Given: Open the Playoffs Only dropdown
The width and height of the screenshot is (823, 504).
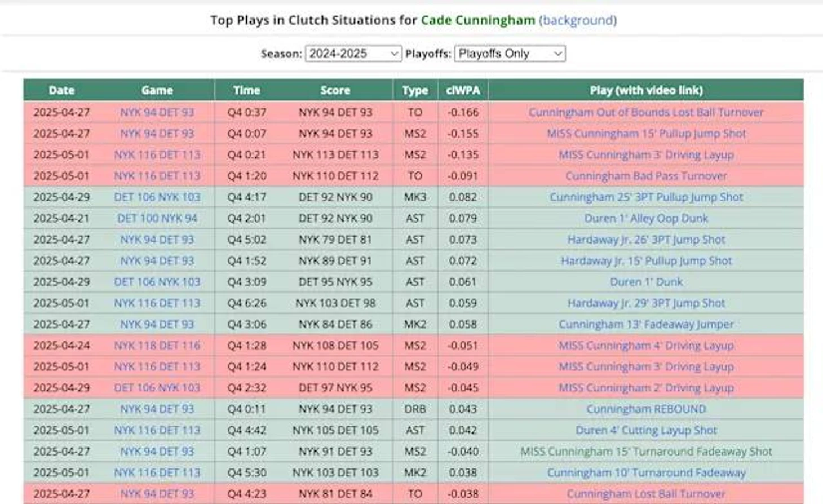Looking at the screenshot, I should coord(510,54).
